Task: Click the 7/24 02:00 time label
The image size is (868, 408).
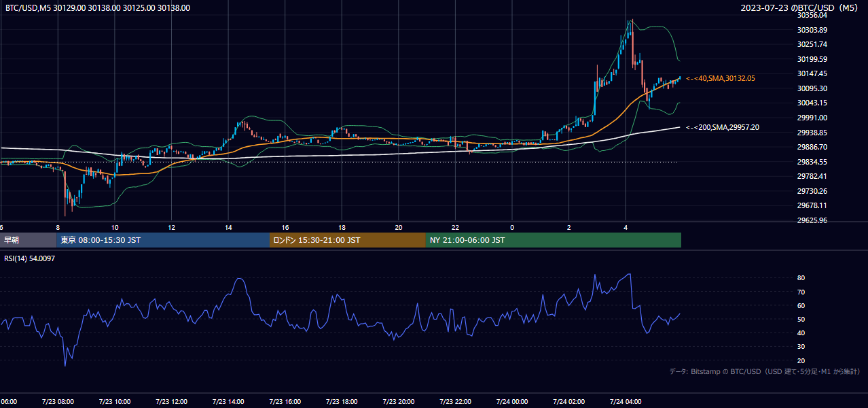Action: pyautogui.click(x=568, y=402)
